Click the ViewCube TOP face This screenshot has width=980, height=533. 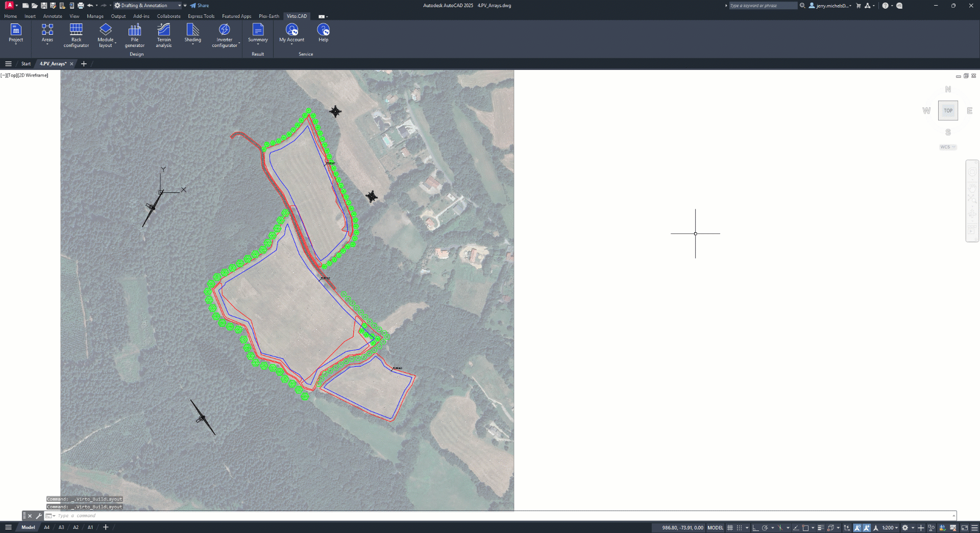[948, 110]
